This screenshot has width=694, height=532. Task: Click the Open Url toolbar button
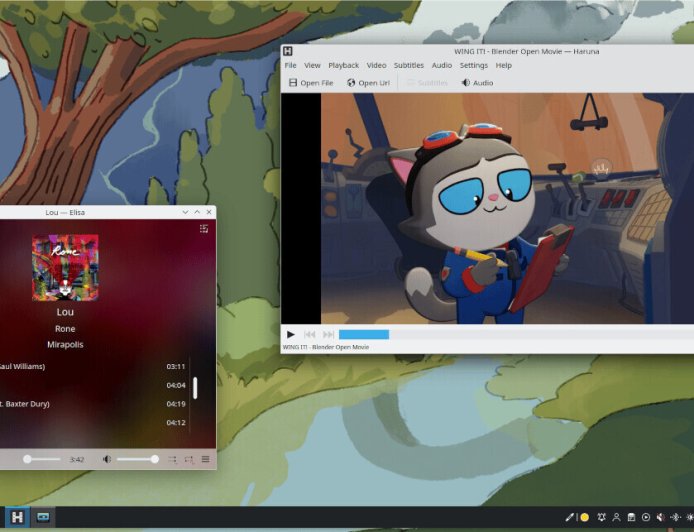tap(368, 83)
